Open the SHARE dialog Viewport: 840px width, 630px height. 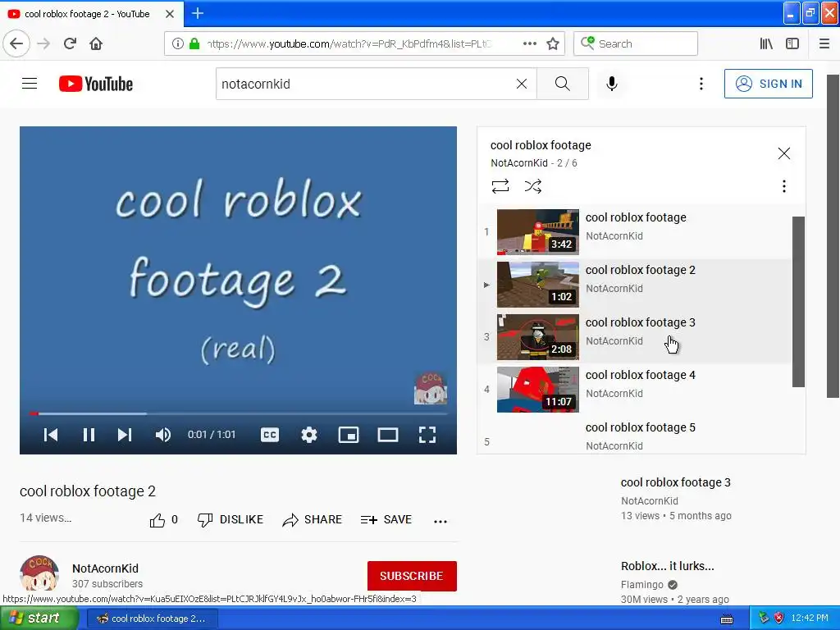(x=313, y=519)
